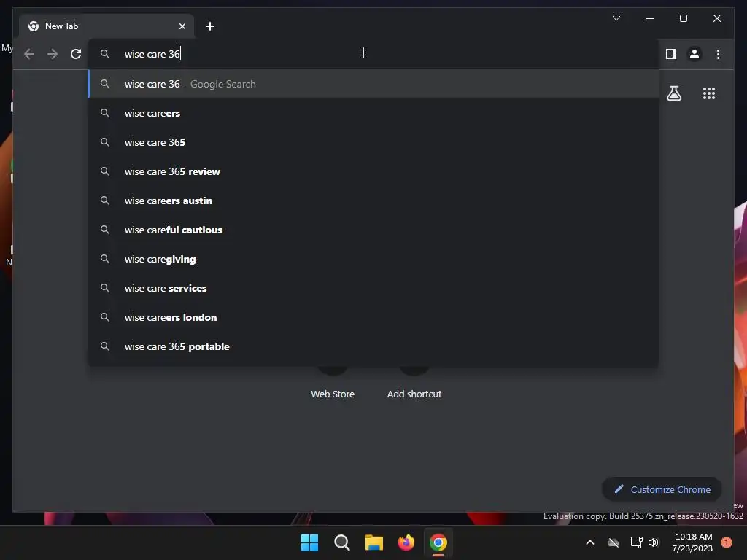Open the Windows Start menu
The height and width of the screenshot is (560, 747).
pyautogui.click(x=309, y=542)
